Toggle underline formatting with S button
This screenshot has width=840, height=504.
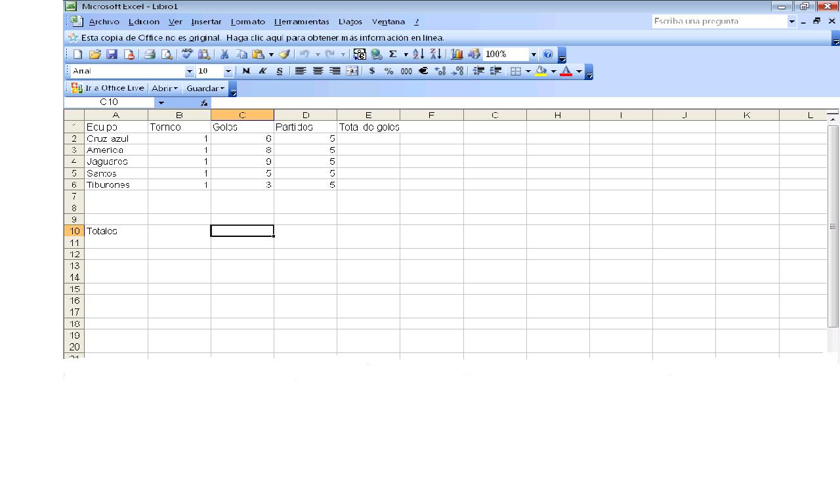[x=280, y=70]
